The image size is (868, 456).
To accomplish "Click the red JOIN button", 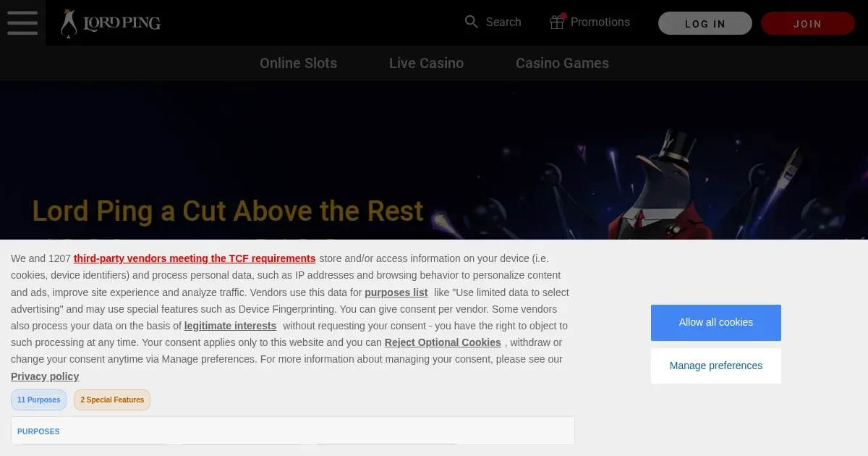I will [808, 23].
